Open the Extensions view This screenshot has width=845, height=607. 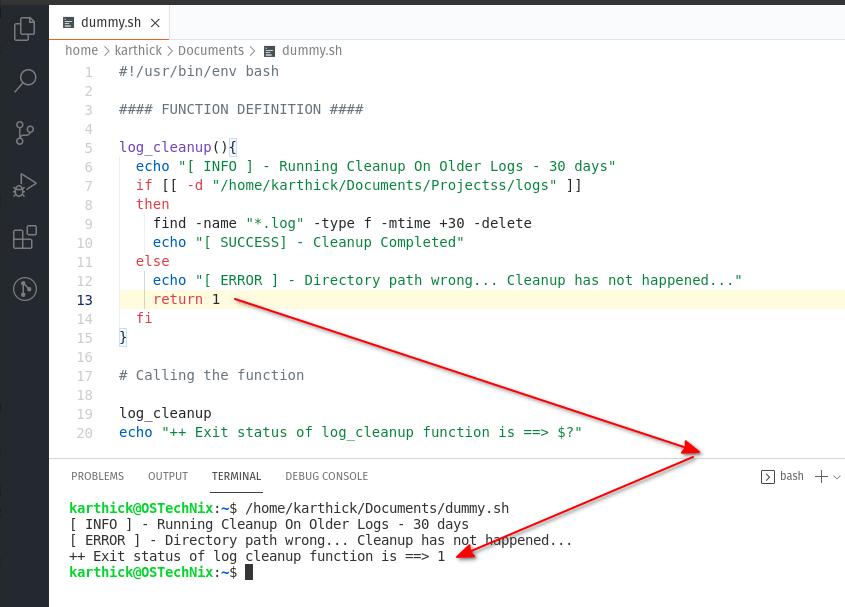click(24, 237)
